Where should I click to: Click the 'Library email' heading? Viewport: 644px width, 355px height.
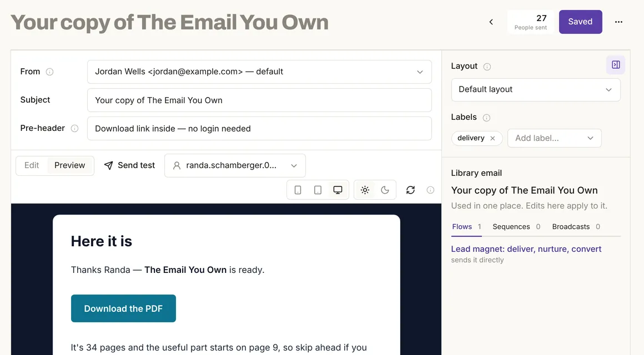[x=476, y=173]
